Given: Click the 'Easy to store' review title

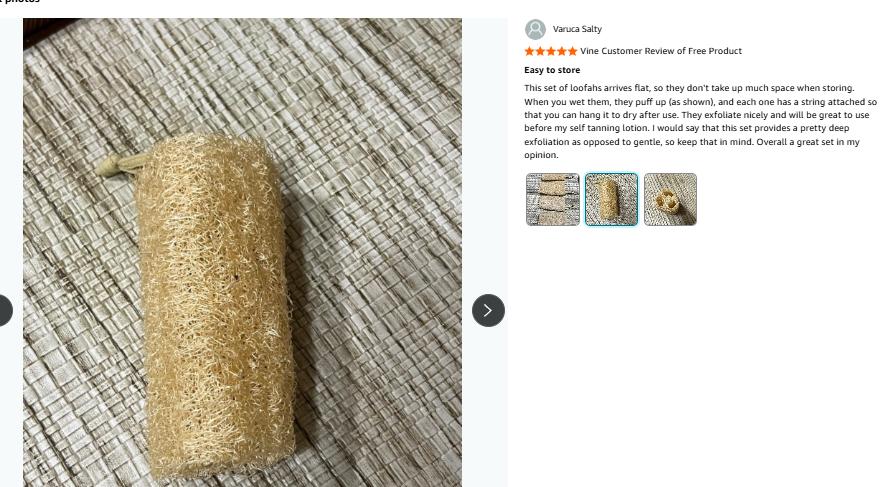Looking at the screenshot, I should [552, 70].
